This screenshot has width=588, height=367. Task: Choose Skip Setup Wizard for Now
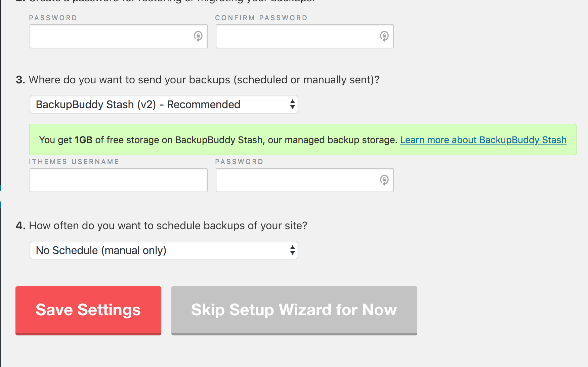point(294,311)
